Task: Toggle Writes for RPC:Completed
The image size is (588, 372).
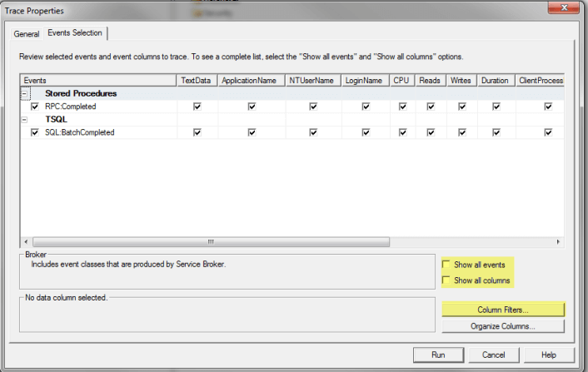Action: (x=462, y=107)
